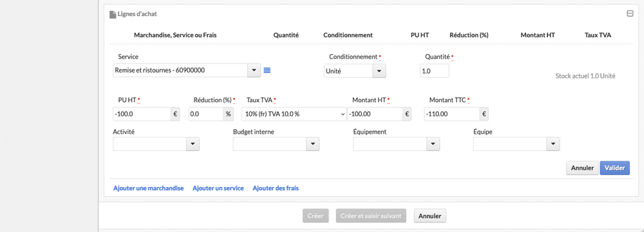Click the Créer button

[x=316, y=215]
